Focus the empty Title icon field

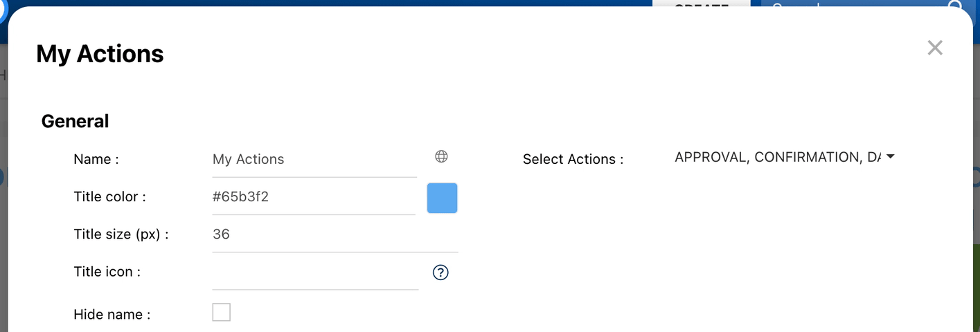(315, 273)
